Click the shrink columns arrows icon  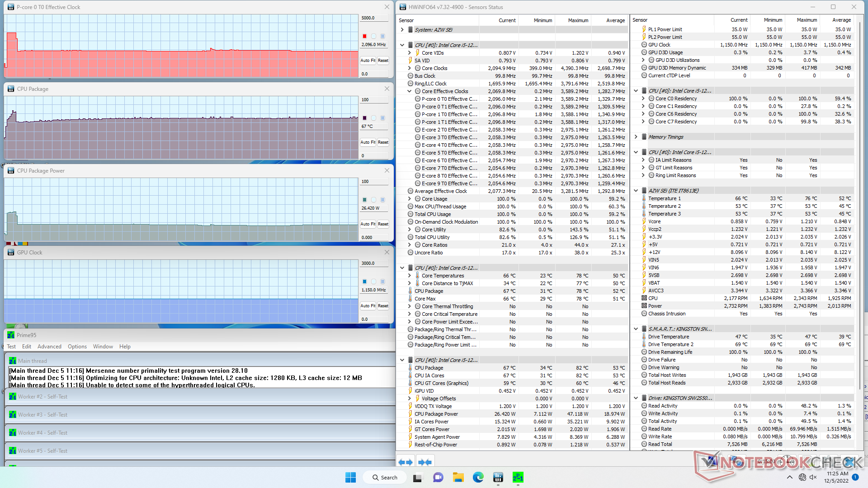click(x=425, y=462)
